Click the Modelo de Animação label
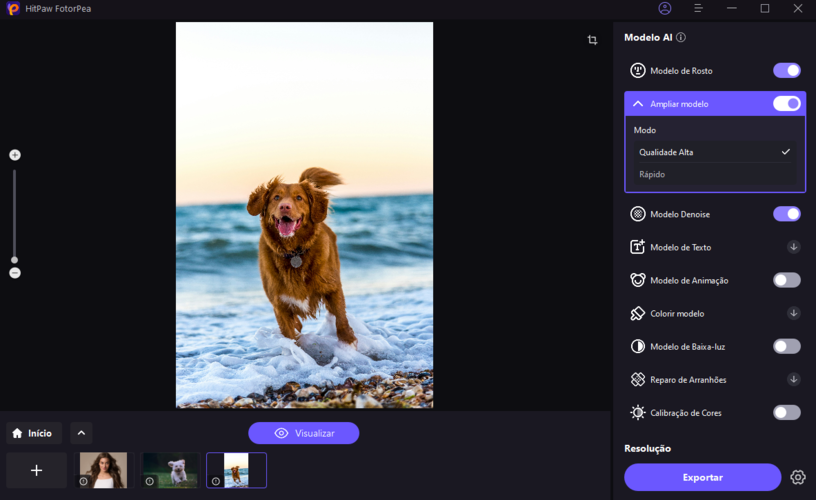Screen dimensions: 816x500 pos(689,280)
